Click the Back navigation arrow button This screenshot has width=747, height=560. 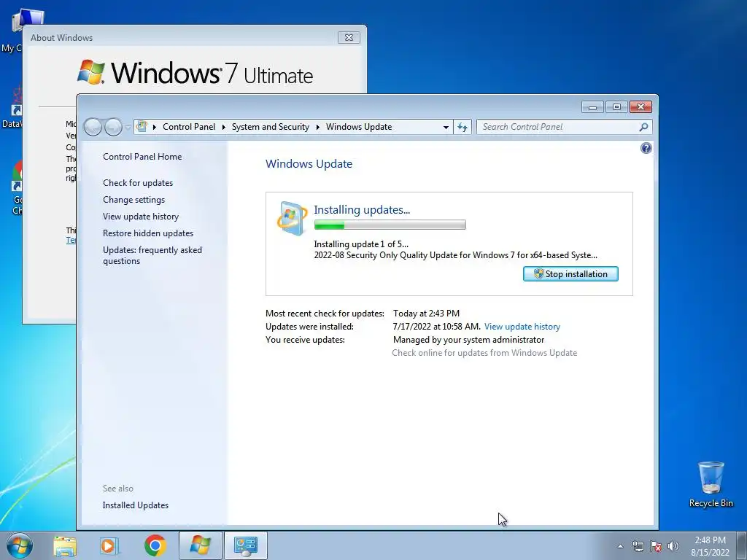pyautogui.click(x=93, y=127)
